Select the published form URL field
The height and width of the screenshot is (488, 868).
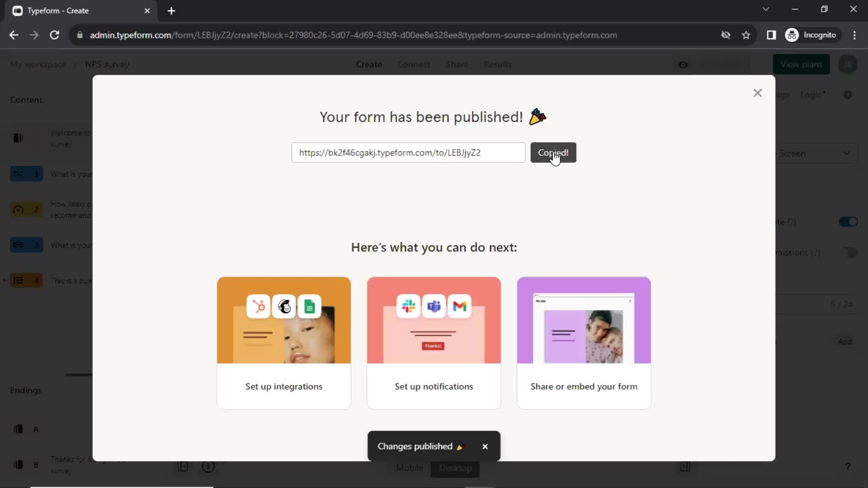tap(408, 153)
